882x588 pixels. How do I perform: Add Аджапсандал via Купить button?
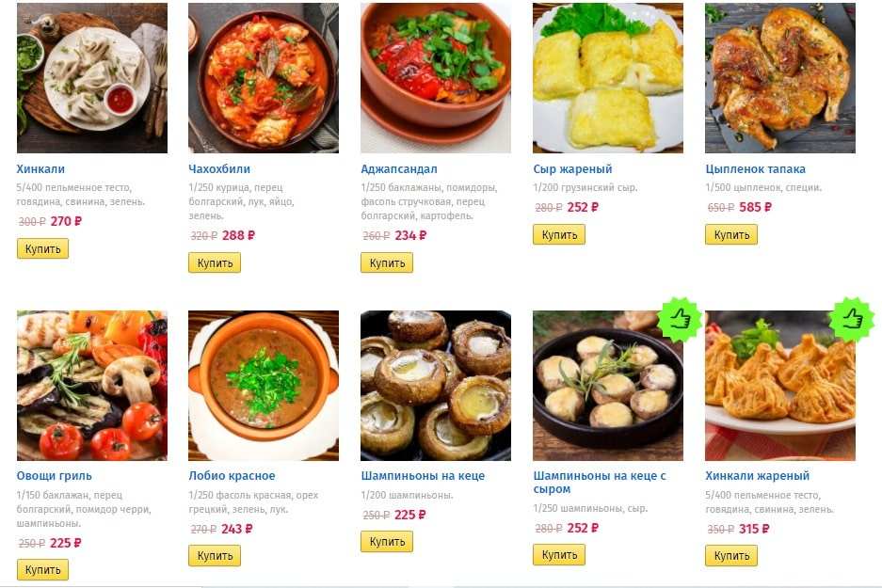pos(387,262)
